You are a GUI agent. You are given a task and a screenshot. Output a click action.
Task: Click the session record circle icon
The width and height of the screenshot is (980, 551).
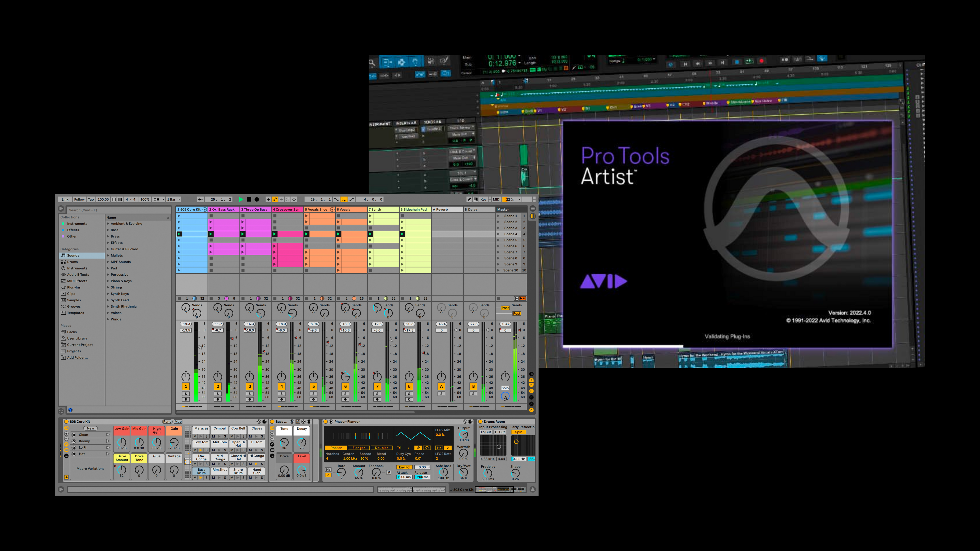click(294, 199)
